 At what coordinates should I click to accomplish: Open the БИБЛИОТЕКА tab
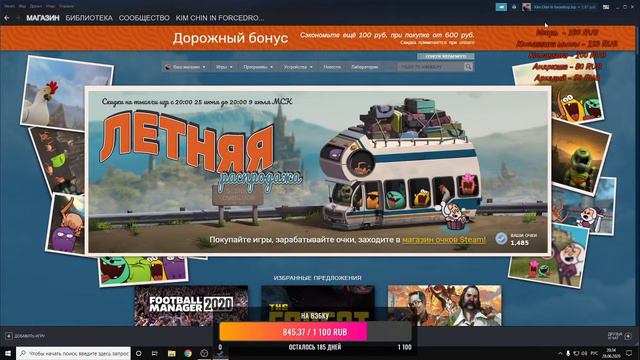coord(89,18)
